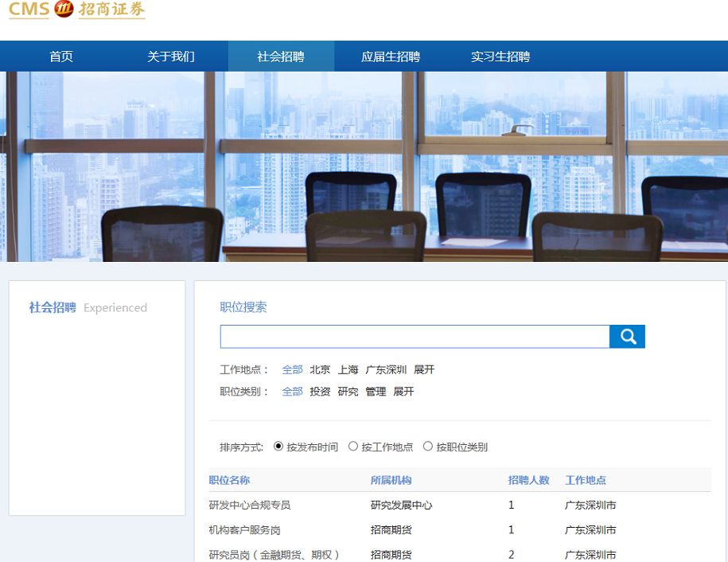Expand the 职位类别 options with 展开
728x562 pixels.
click(403, 392)
